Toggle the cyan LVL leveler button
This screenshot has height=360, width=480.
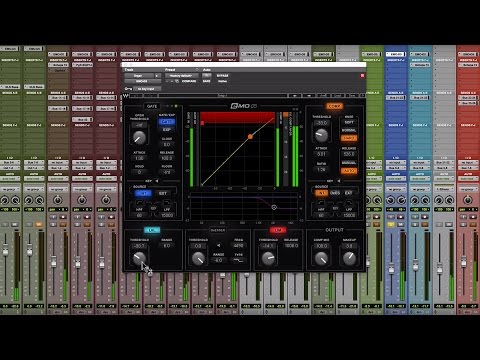click(x=152, y=230)
